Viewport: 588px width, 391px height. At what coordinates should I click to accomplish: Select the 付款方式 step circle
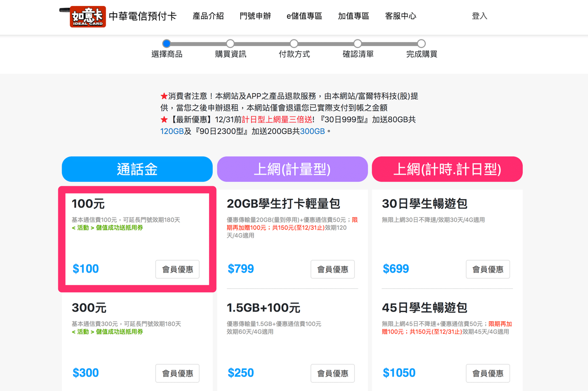pyautogui.click(x=294, y=44)
